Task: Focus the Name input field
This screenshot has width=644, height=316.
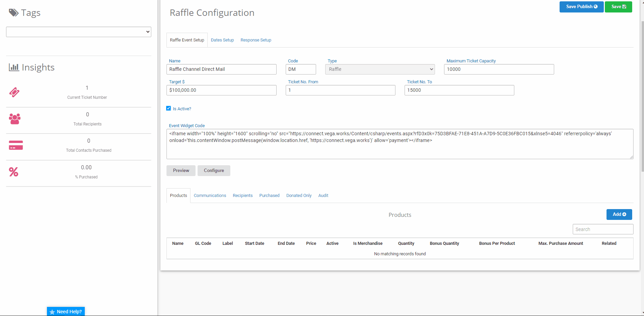Action: 222,69
